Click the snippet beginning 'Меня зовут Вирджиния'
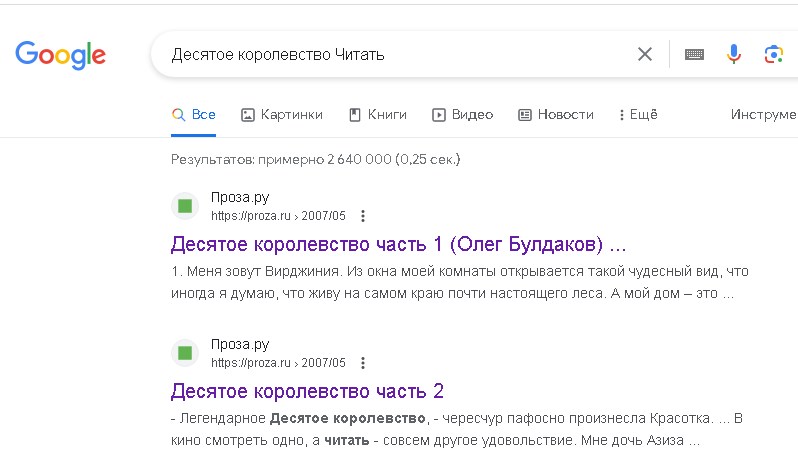Screen dimensions: 798x475 pyautogui.click(x=460, y=282)
